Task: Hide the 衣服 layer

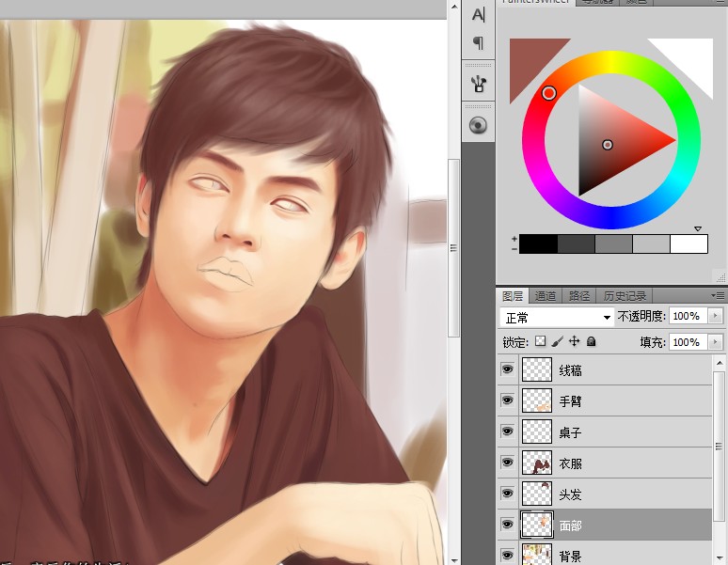Action: coord(508,463)
